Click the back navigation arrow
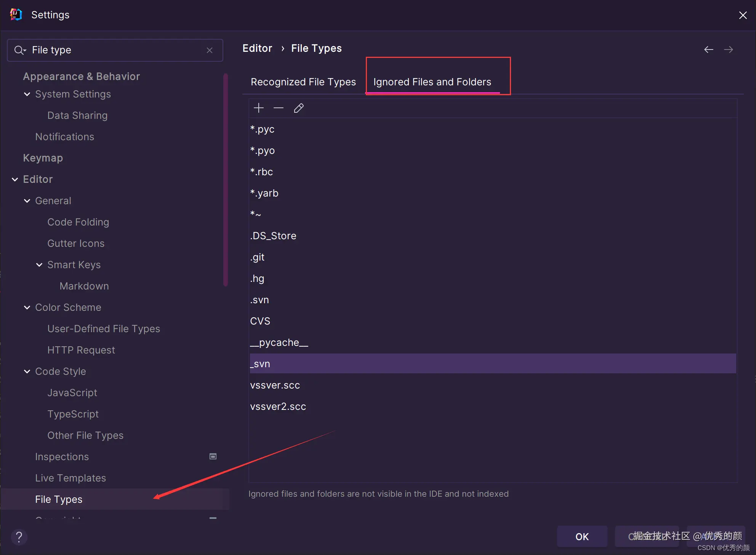This screenshot has width=756, height=555. 708,50
